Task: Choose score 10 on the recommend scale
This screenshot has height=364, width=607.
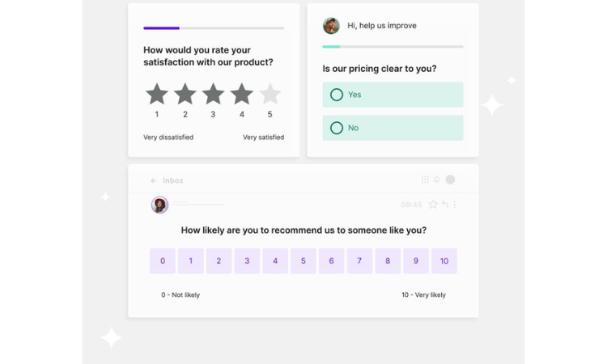Action: pos(444,260)
